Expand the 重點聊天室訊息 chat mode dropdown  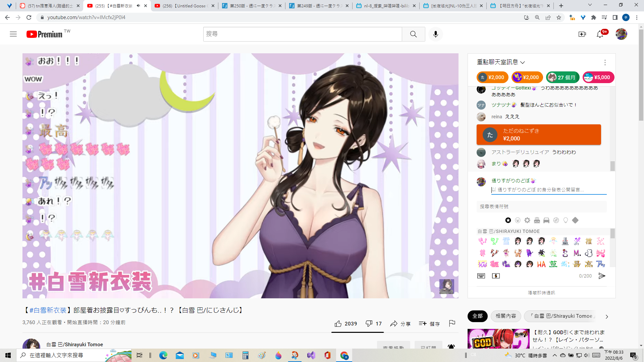501,62
